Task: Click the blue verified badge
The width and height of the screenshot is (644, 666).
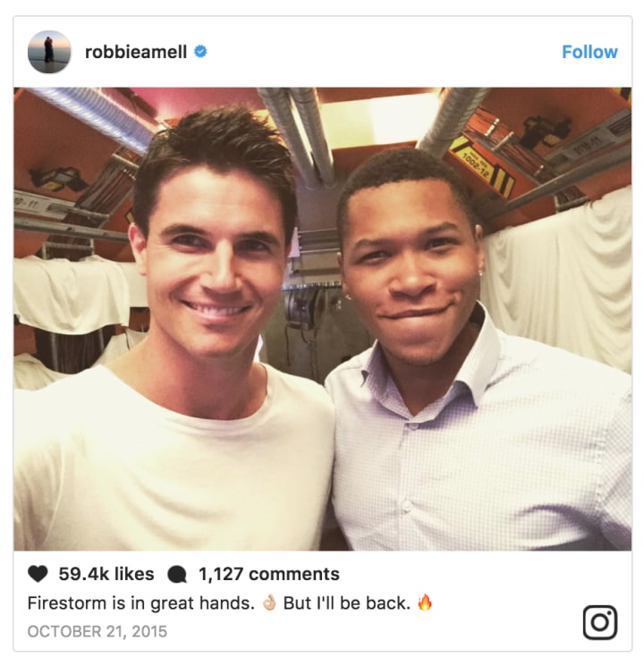Action: 200,51
